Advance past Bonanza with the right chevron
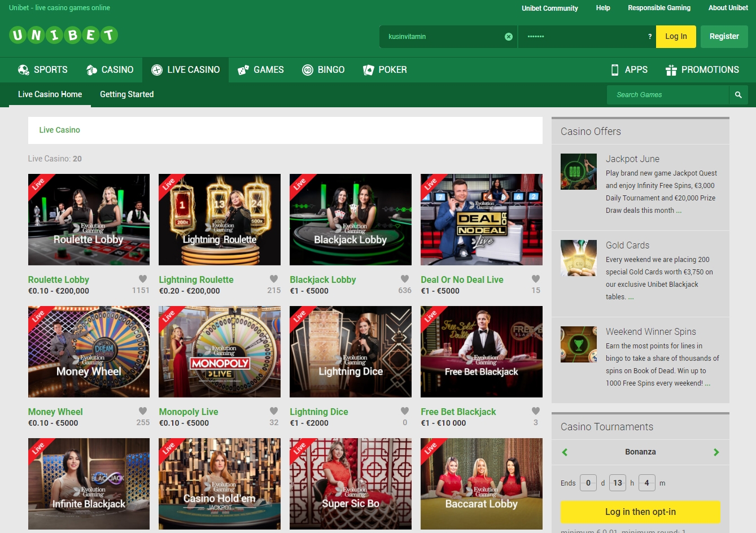This screenshot has height=533, width=756. (x=716, y=452)
